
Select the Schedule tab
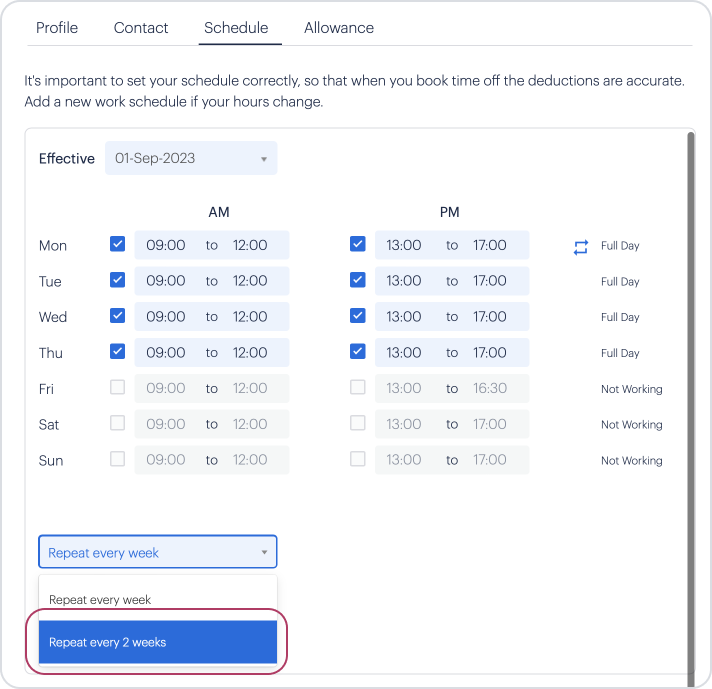(x=236, y=28)
